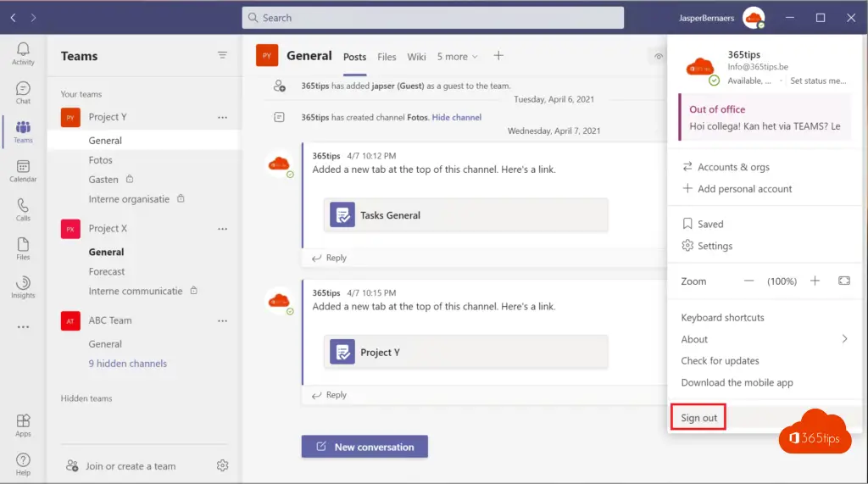
Task: Click the Help icon
Action: (x=23, y=464)
